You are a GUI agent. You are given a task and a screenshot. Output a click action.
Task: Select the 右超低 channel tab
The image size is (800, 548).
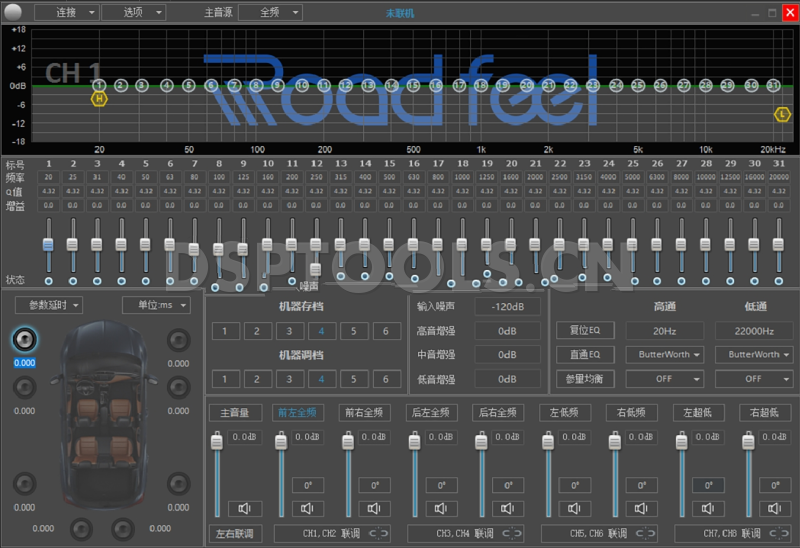coord(764,412)
